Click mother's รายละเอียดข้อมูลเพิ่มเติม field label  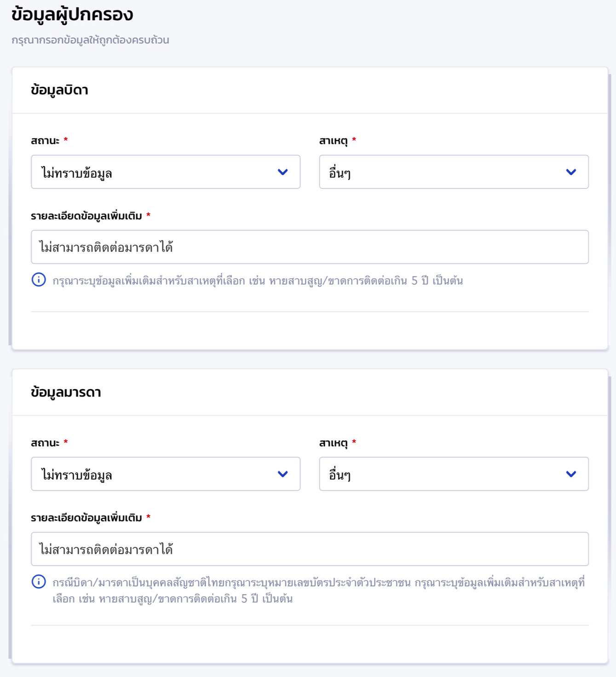click(86, 518)
